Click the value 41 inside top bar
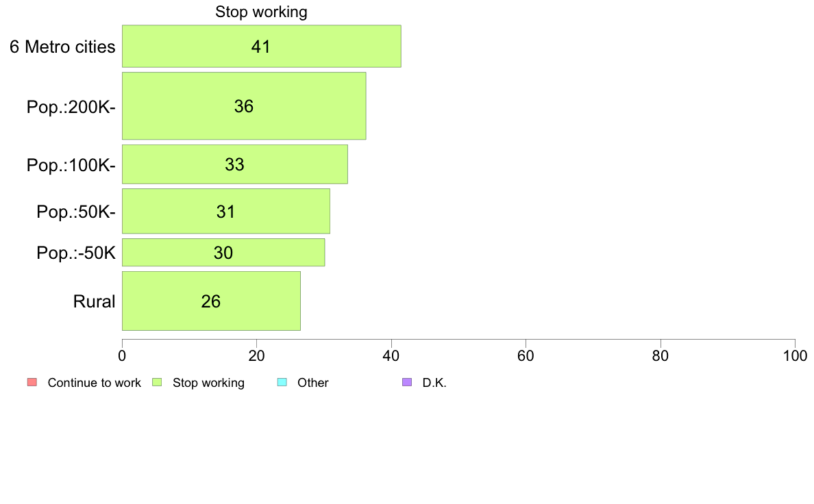Image resolution: width=814 pixels, height=504 pixels. pyautogui.click(x=260, y=47)
